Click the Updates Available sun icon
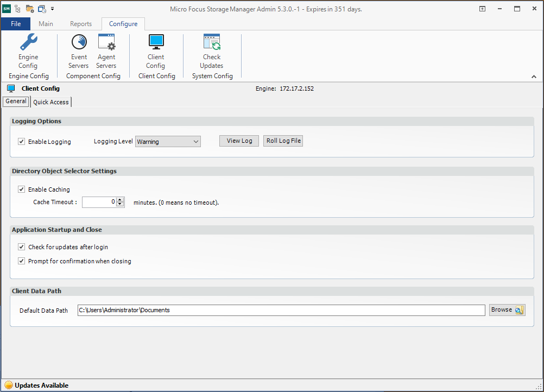This screenshot has height=392, width=544. click(x=9, y=385)
